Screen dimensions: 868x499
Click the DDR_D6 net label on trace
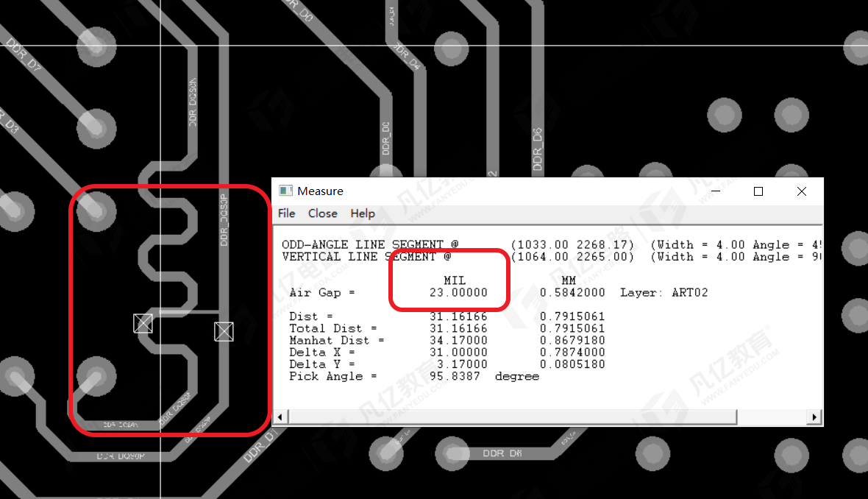538,149
